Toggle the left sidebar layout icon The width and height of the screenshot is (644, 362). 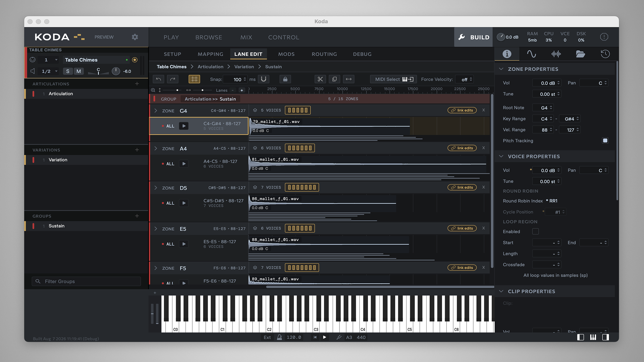pos(581,337)
